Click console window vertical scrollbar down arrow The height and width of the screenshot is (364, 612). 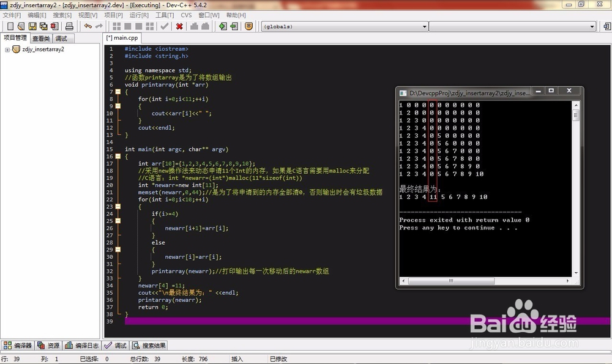tap(576, 273)
